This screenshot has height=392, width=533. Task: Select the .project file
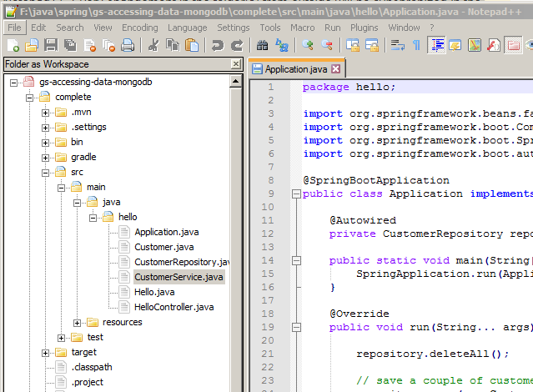pyautogui.click(x=87, y=382)
